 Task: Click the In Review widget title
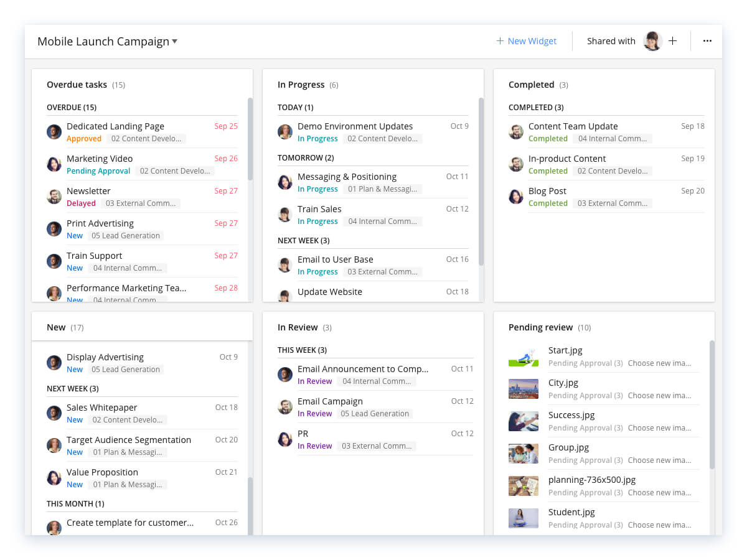click(x=298, y=327)
